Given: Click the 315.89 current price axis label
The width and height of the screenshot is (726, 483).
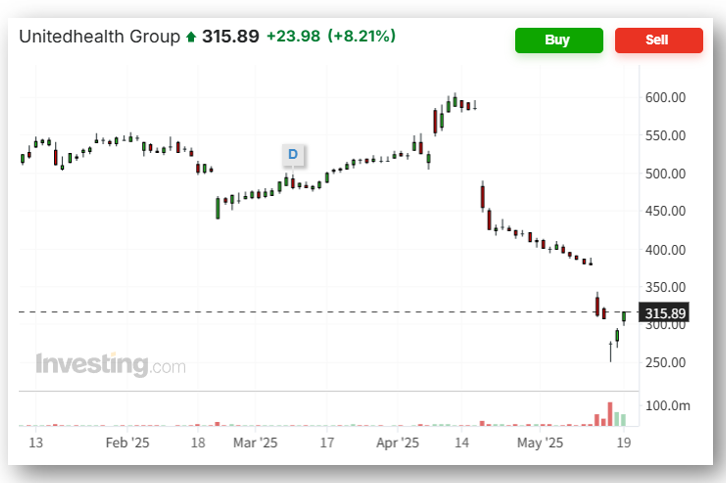Looking at the screenshot, I should 664,313.
